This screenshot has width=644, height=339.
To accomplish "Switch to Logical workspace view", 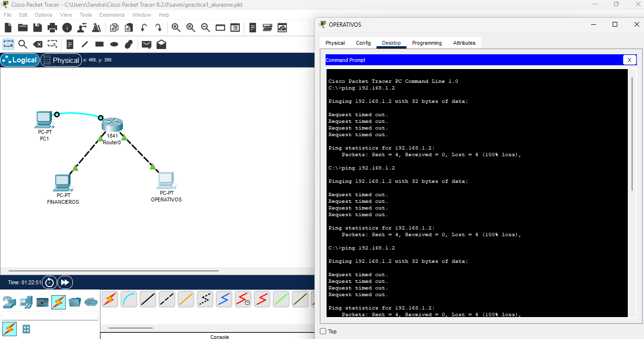I will [x=20, y=60].
